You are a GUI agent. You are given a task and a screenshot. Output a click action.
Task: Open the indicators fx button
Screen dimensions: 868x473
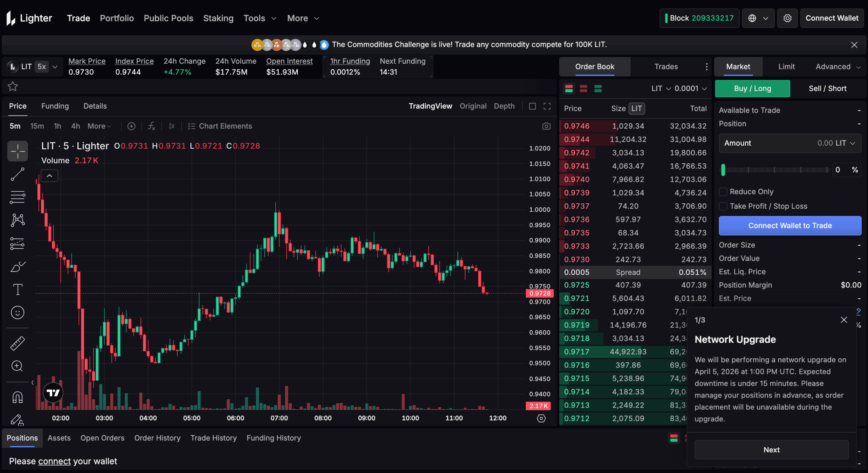point(151,126)
